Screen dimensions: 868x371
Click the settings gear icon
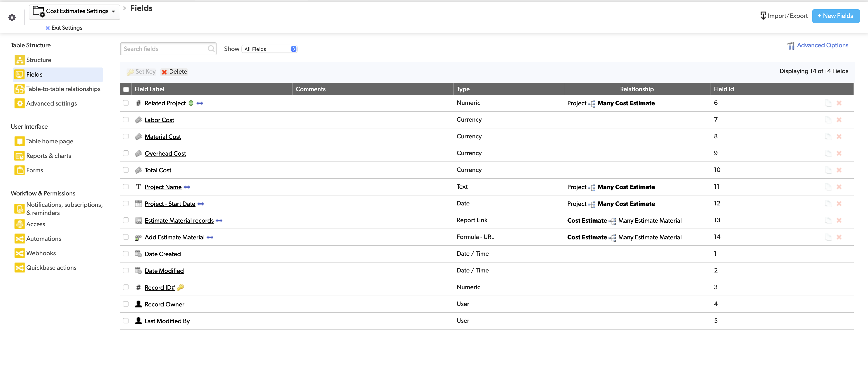[12, 17]
